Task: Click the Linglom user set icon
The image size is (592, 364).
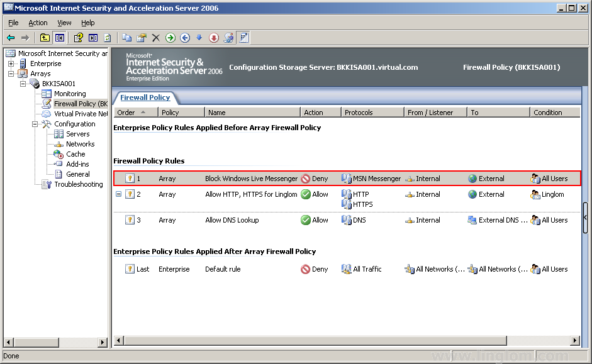Action: pyautogui.click(x=535, y=194)
